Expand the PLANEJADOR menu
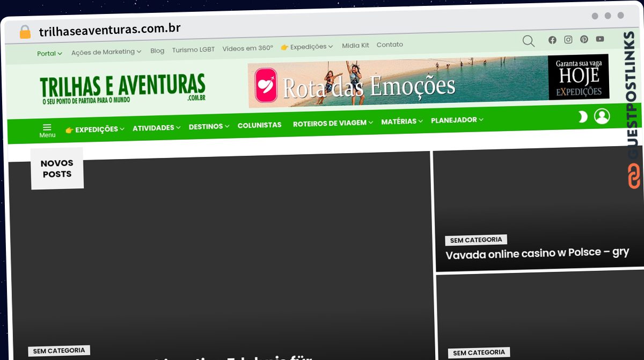 (x=457, y=120)
